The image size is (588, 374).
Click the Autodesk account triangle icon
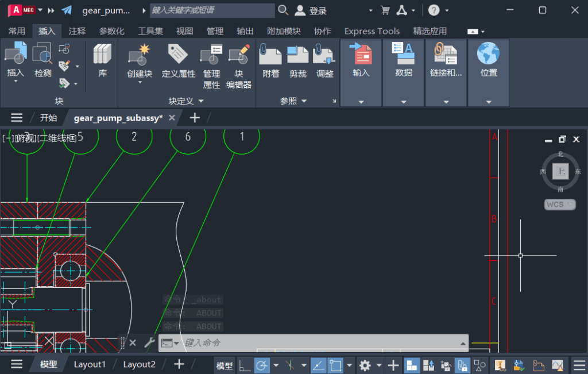(401, 10)
